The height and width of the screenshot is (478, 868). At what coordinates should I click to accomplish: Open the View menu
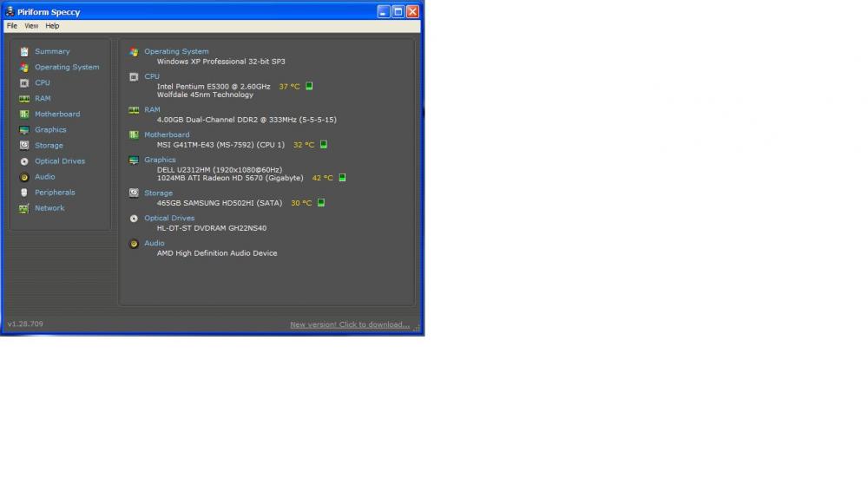31,26
